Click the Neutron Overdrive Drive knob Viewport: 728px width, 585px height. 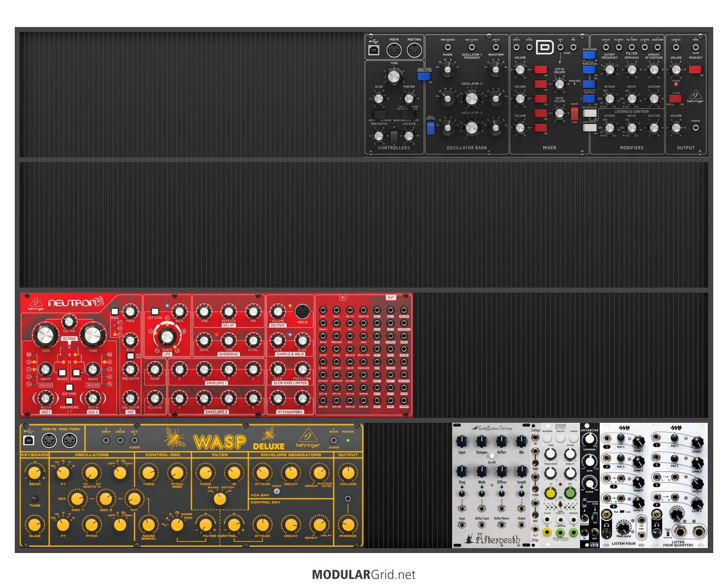(204, 340)
